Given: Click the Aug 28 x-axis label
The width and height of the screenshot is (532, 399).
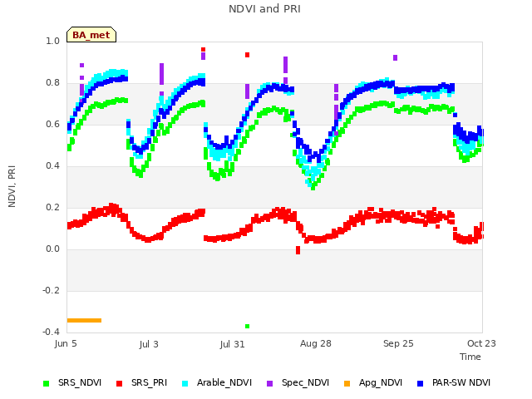Looking at the screenshot, I should tap(316, 343).
